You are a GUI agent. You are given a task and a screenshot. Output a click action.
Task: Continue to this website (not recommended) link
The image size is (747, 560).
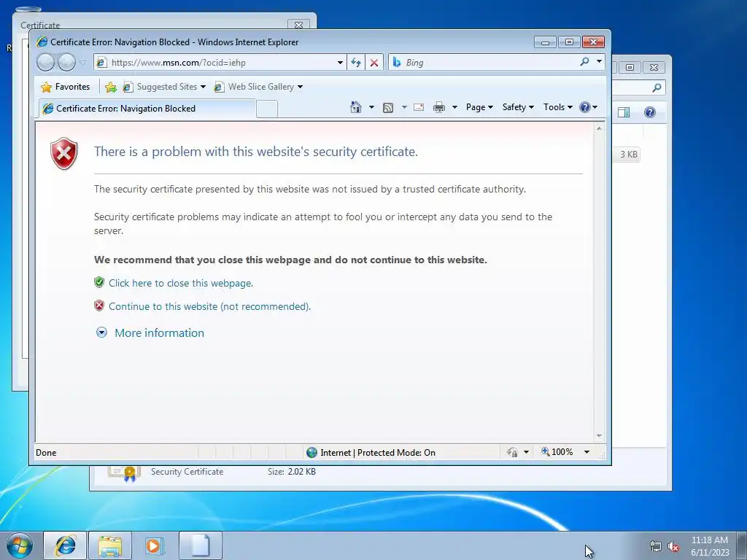point(209,306)
